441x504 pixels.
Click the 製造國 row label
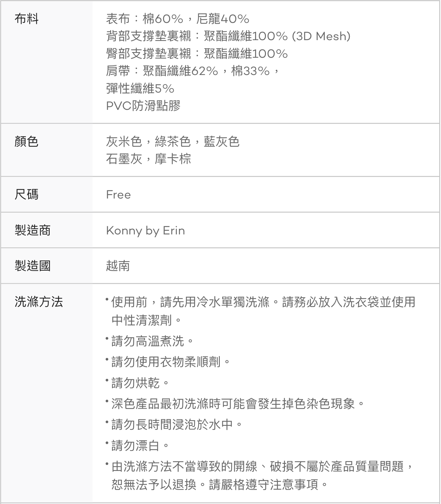32,266
